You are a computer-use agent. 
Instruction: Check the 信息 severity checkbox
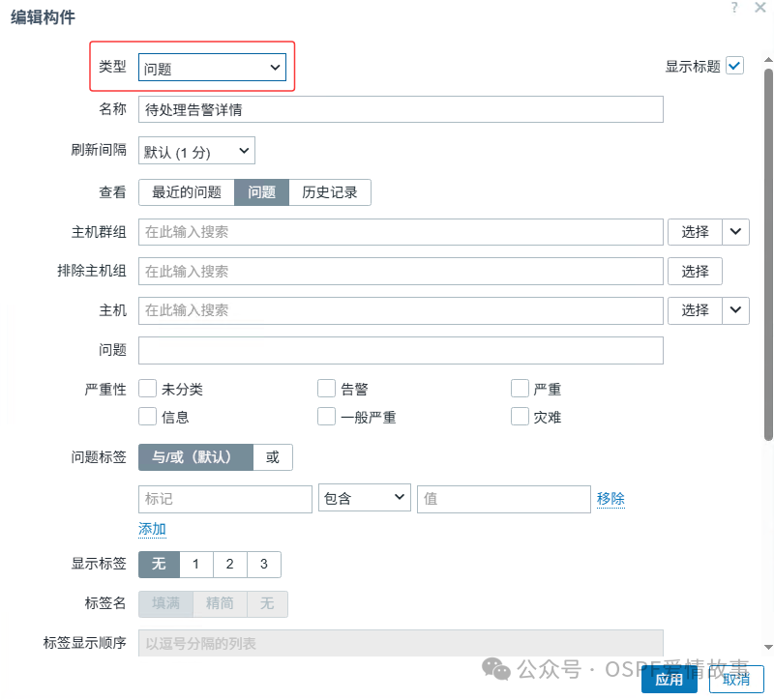(x=148, y=417)
